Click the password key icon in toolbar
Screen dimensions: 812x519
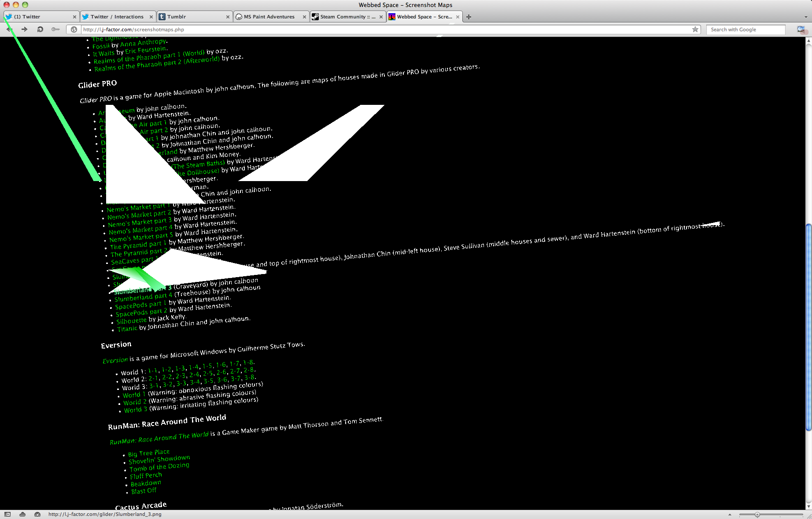55,30
